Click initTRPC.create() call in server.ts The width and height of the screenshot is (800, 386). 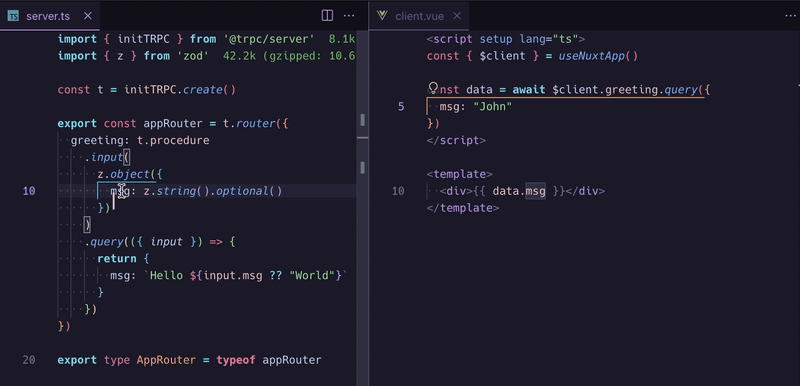point(180,90)
